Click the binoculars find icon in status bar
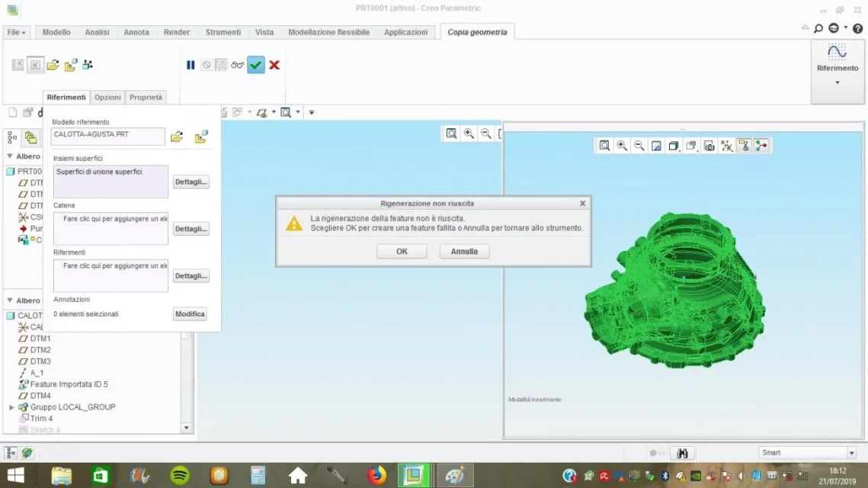 682,453
